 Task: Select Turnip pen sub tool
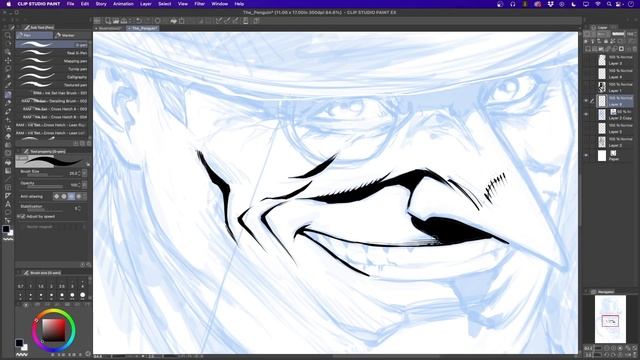click(53, 69)
